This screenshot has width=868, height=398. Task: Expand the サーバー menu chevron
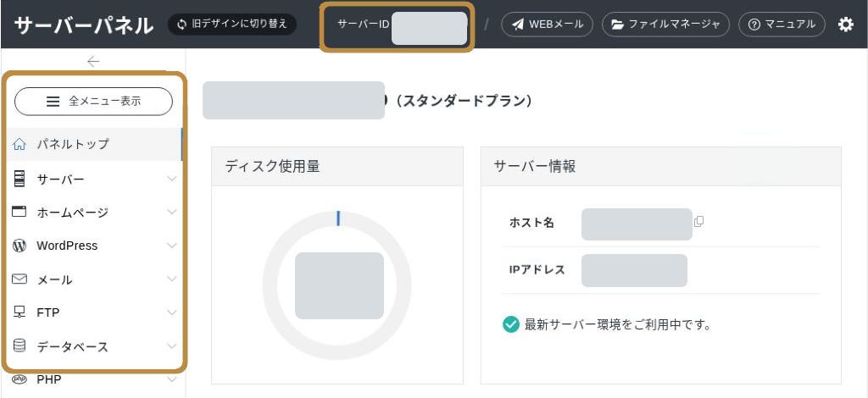click(x=171, y=180)
